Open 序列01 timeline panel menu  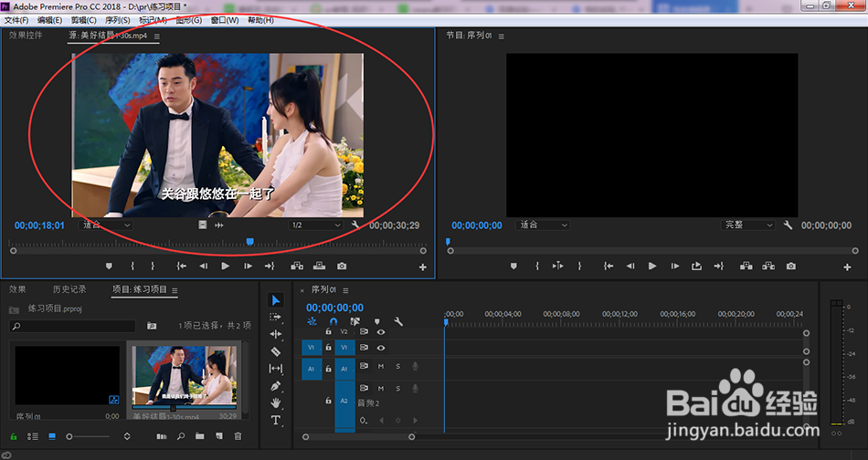[x=345, y=290]
